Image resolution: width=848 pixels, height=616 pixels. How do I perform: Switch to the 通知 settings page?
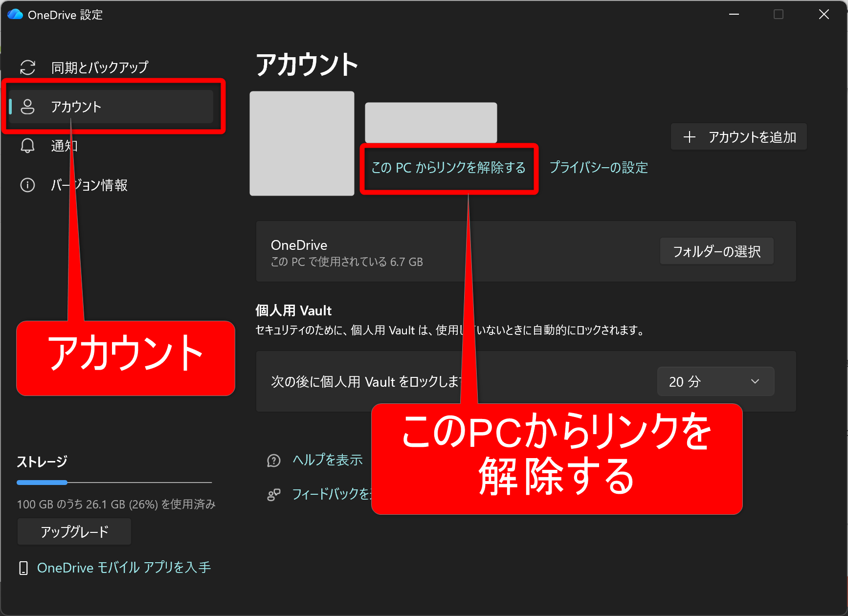[64, 146]
